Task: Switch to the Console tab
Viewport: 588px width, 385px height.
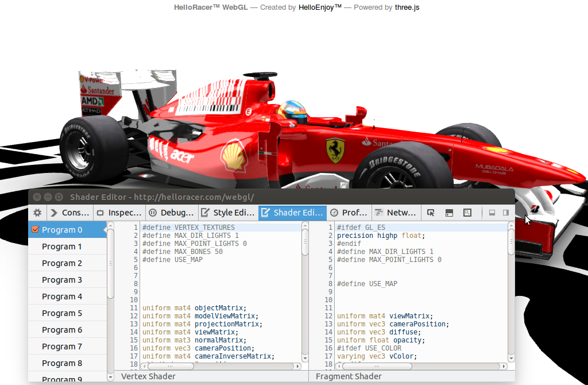Action: click(70, 212)
